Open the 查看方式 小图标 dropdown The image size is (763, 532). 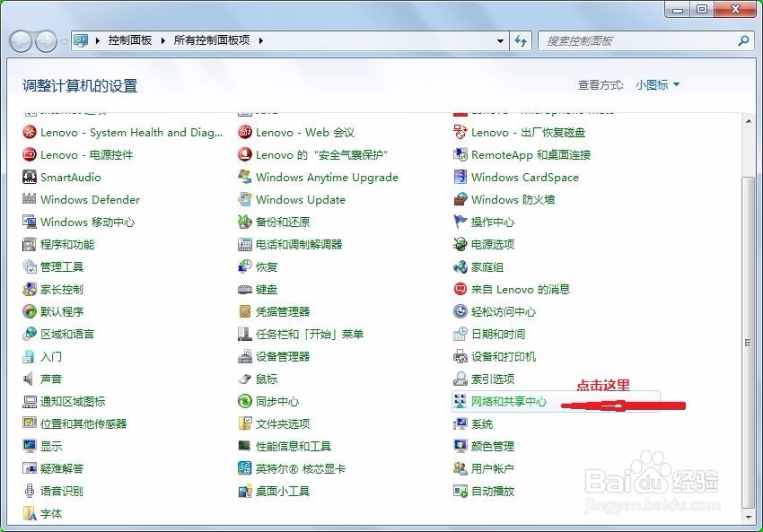pos(657,85)
